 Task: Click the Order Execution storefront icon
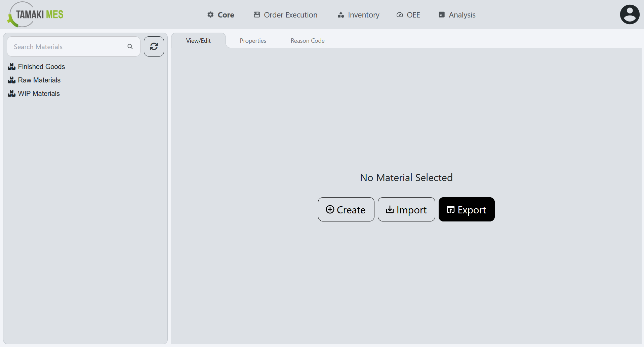[256, 14]
